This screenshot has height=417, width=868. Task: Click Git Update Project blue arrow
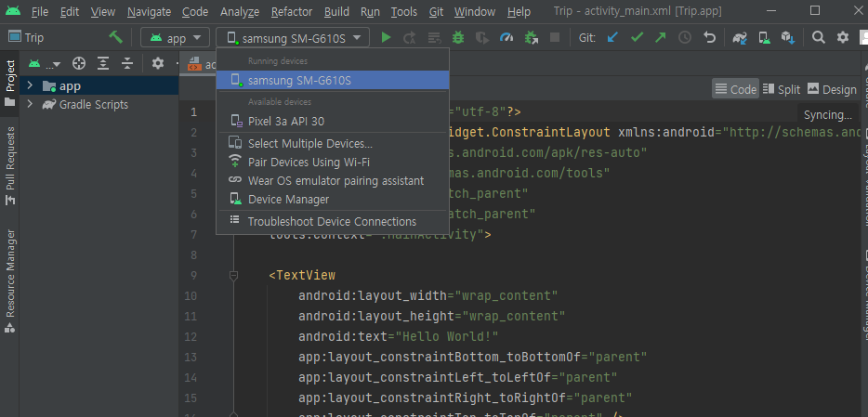pos(612,37)
